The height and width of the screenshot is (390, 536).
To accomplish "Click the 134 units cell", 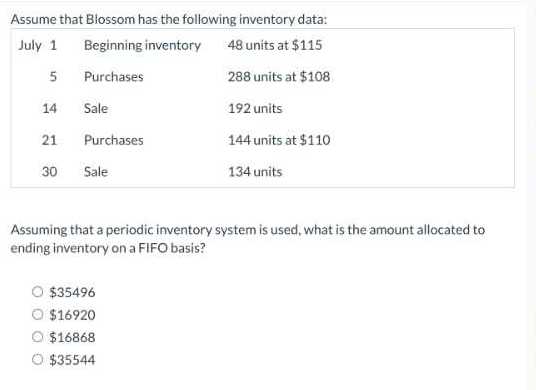I will (x=255, y=172).
